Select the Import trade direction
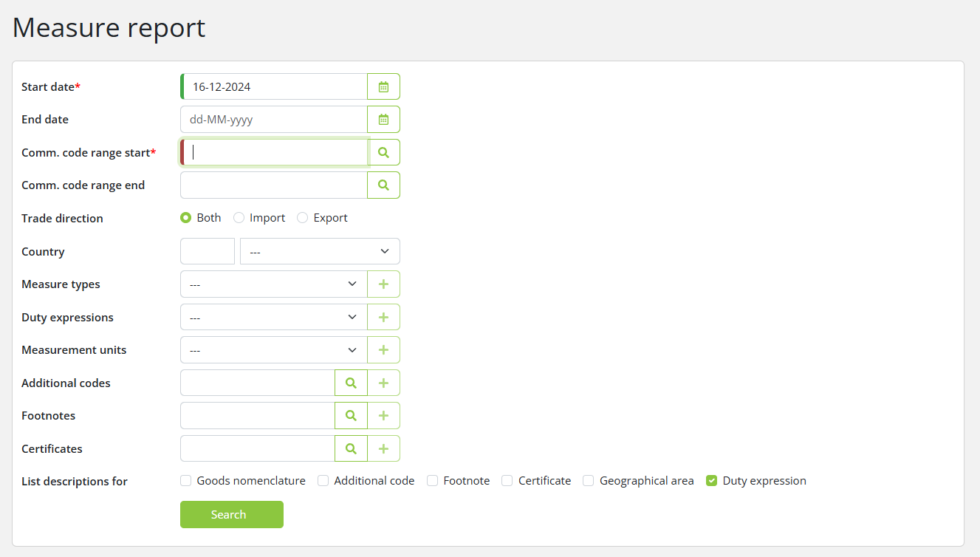This screenshot has height=557, width=980. click(x=239, y=218)
